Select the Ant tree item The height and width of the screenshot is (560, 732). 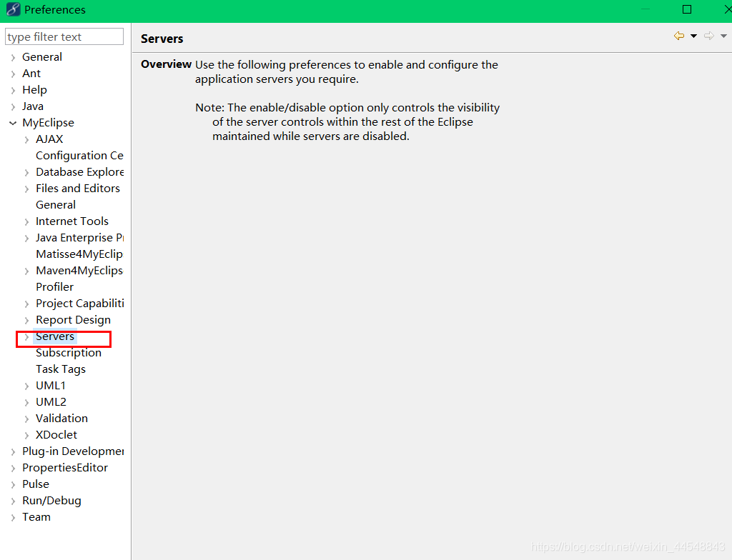tap(31, 74)
